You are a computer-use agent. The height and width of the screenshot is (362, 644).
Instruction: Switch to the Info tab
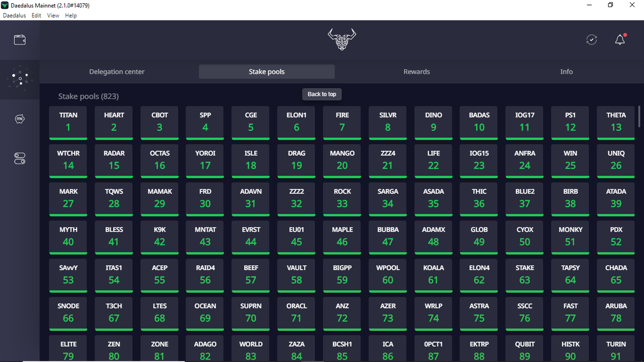pyautogui.click(x=567, y=72)
